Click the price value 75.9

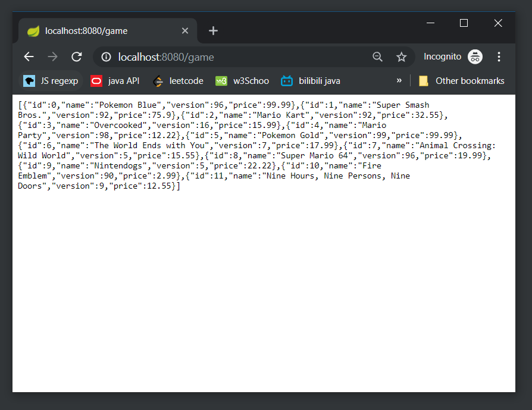coord(161,115)
